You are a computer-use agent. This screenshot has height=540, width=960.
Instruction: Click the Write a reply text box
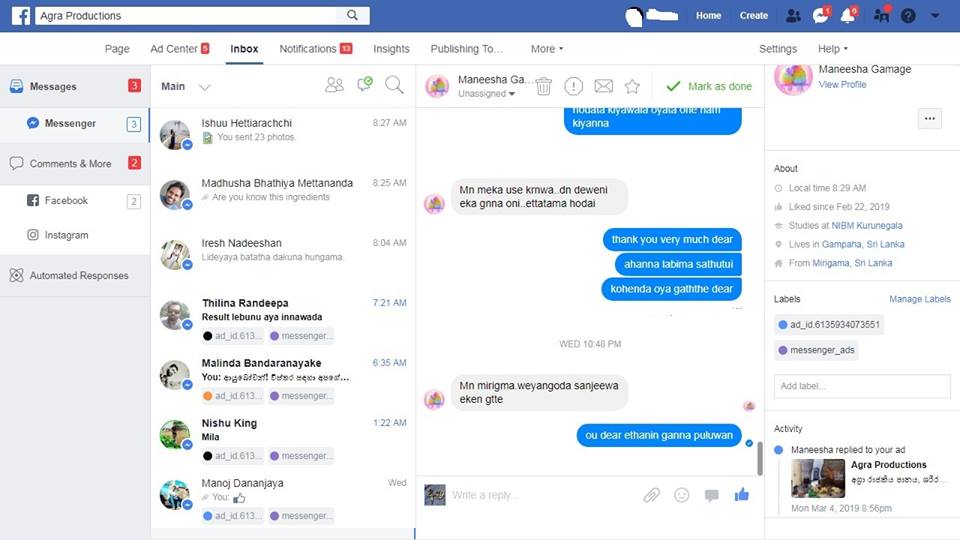pos(542,495)
